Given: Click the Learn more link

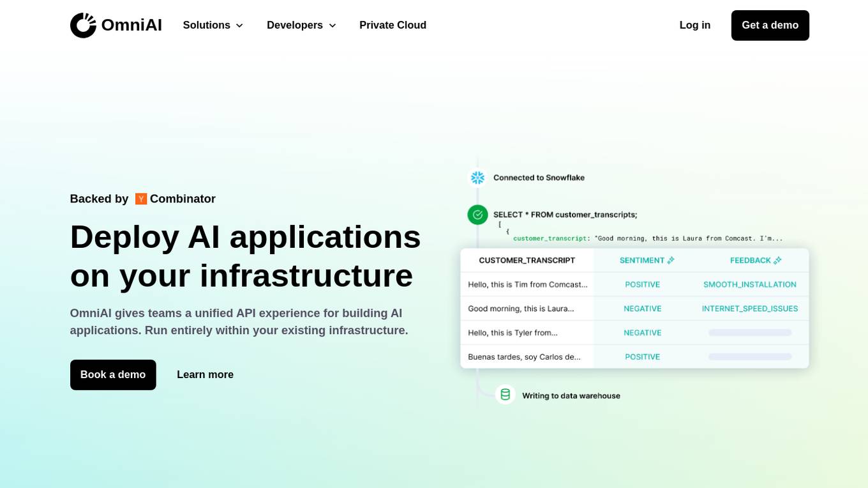Looking at the screenshot, I should coord(205,375).
